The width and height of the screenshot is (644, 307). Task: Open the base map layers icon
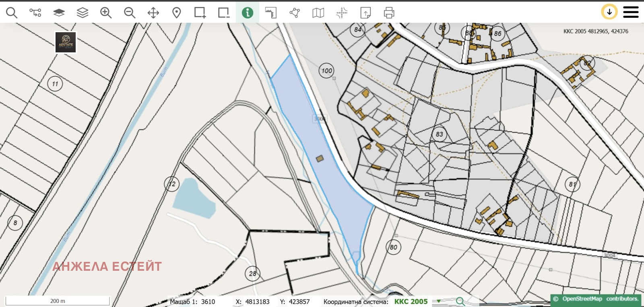59,13
